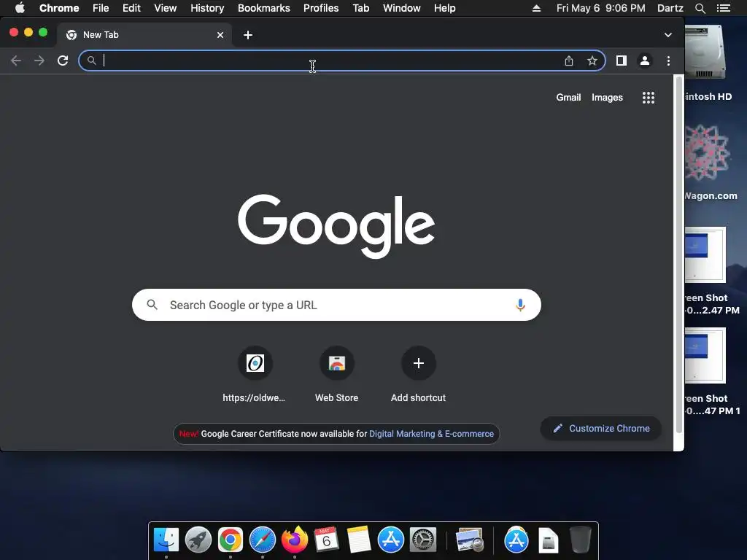Open the Help menu
747x560 pixels.
tap(444, 8)
